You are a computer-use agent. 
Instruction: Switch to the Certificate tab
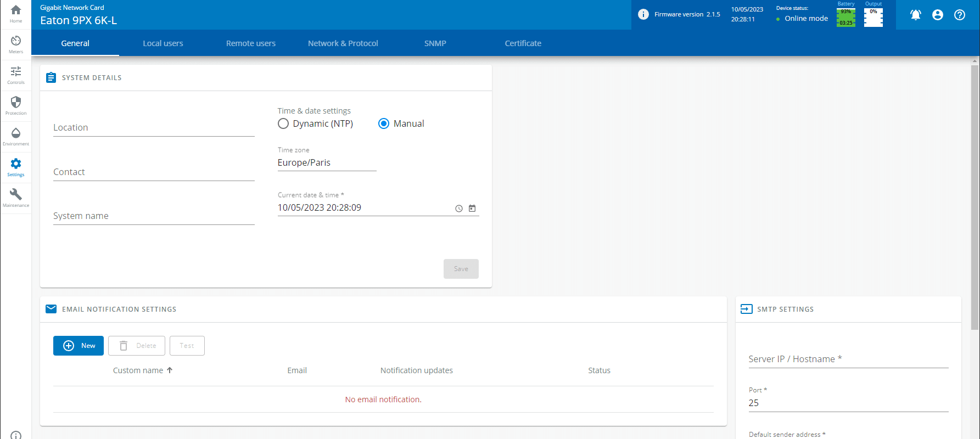[523, 43]
